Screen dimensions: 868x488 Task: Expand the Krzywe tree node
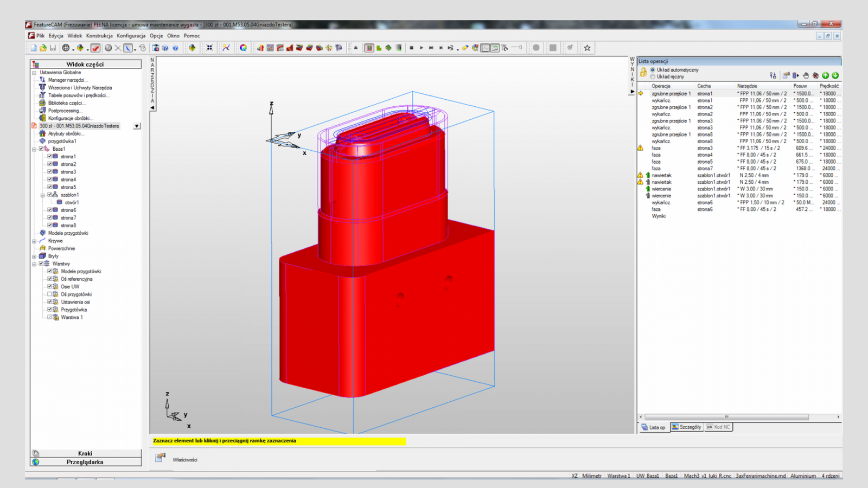[34, 241]
